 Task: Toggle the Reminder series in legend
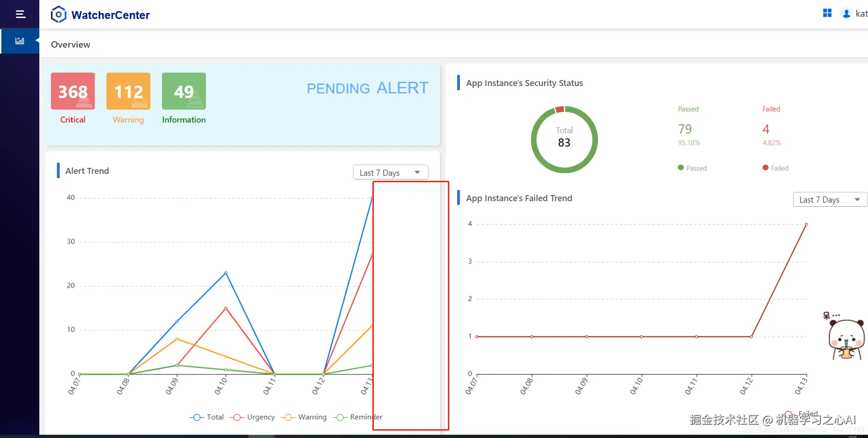pos(358,417)
